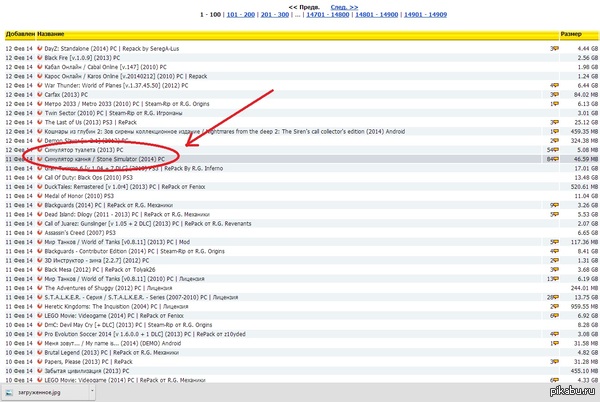Image resolution: width=600 pixels, height=402 pixels.
Task: Jump to page range 14701 - 14800
Action: coord(328,15)
